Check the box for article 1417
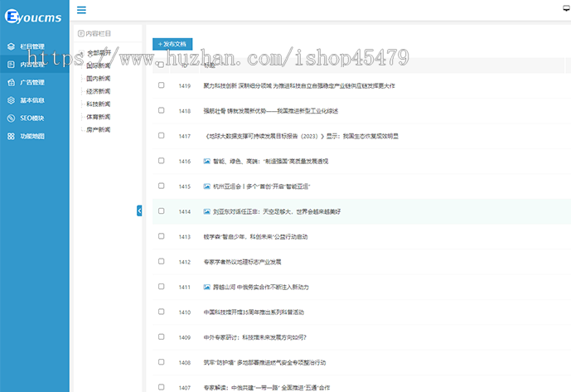Viewport: 571px width, 392px height. pyautogui.click(x=162, y=135)
